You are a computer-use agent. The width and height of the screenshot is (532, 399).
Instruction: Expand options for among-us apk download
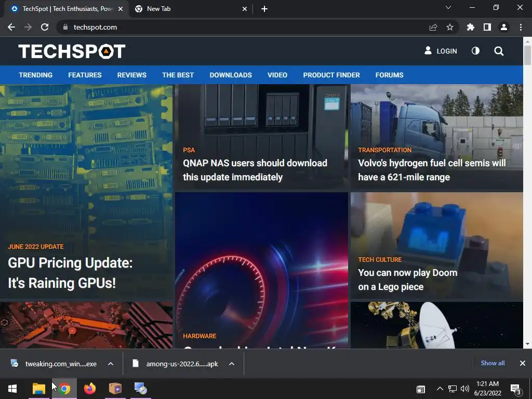pos(232,364)
